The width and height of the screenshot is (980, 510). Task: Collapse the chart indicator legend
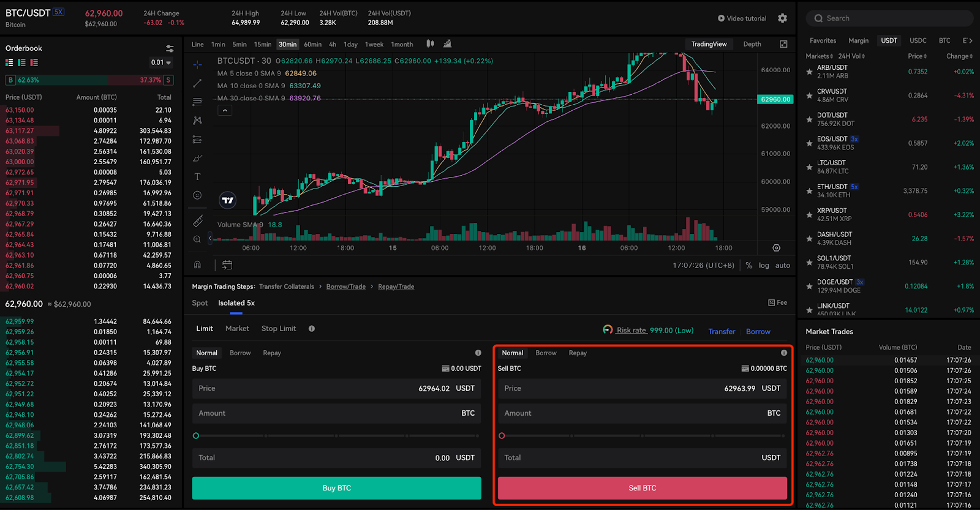pos(225,110)
